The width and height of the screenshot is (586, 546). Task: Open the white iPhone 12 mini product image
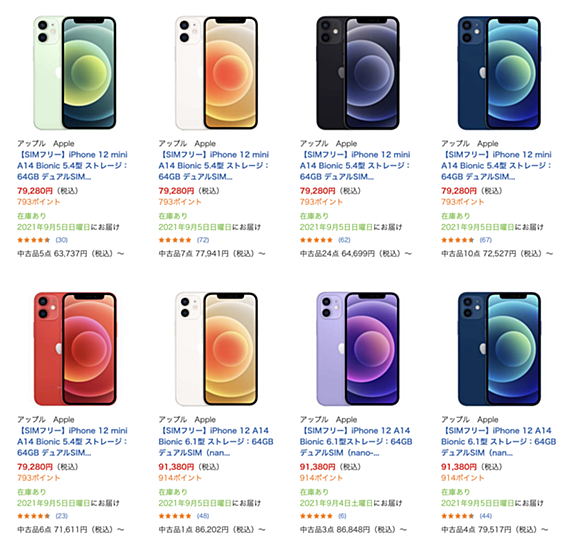point(216,73)
